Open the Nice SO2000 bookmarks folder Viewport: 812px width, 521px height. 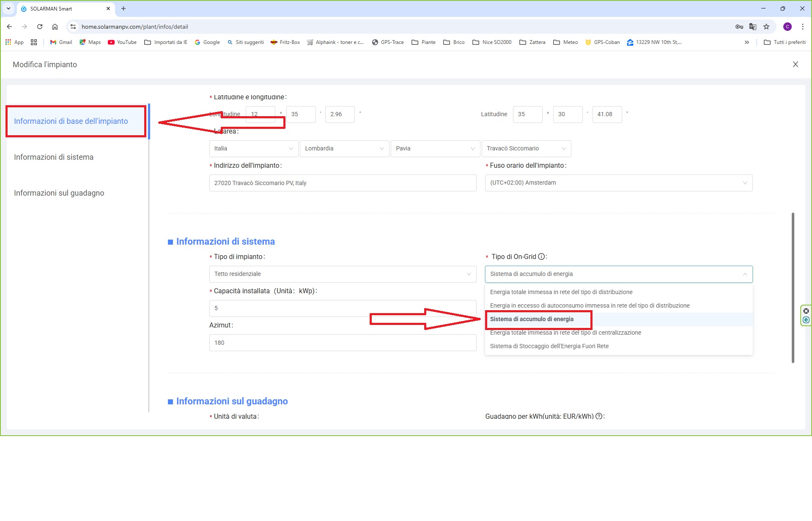click(492, 42)
